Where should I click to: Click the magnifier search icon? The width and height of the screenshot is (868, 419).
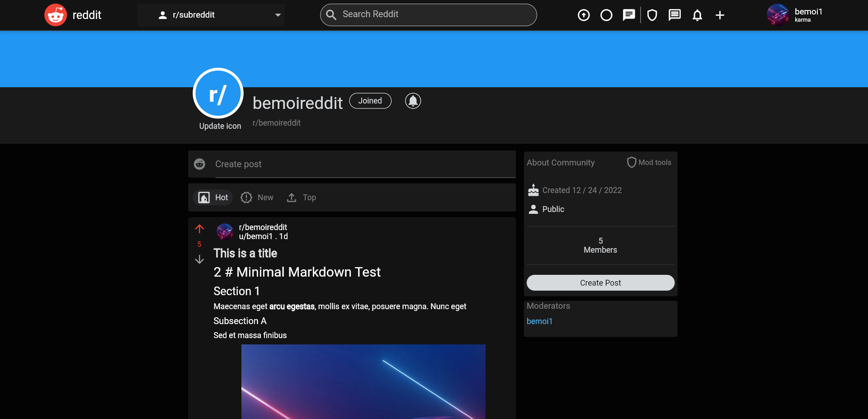[331, 15]
